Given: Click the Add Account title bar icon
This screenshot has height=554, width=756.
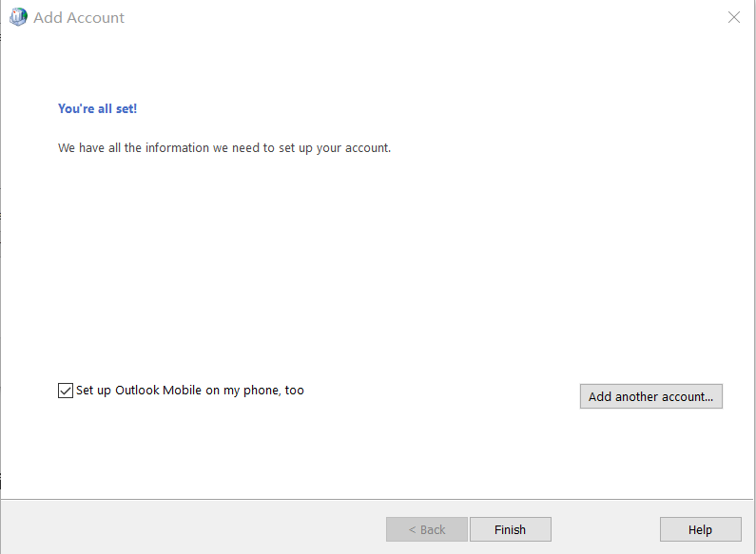Looking at the screenshot, I should (x=18, y=17).
